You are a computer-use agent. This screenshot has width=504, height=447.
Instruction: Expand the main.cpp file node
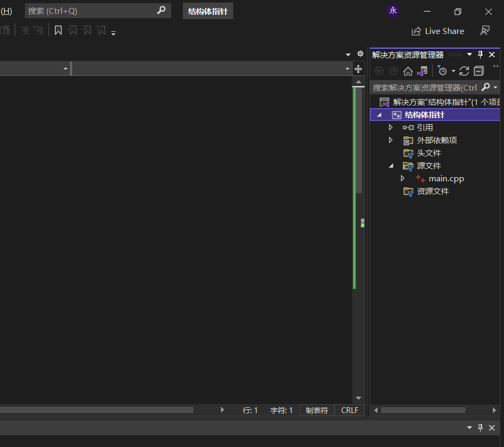click(x=402, y=178)
